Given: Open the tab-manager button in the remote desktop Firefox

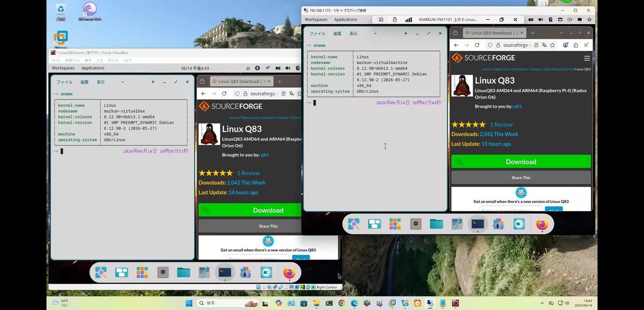Looking at the screenshot, I should tap(456, 33).
